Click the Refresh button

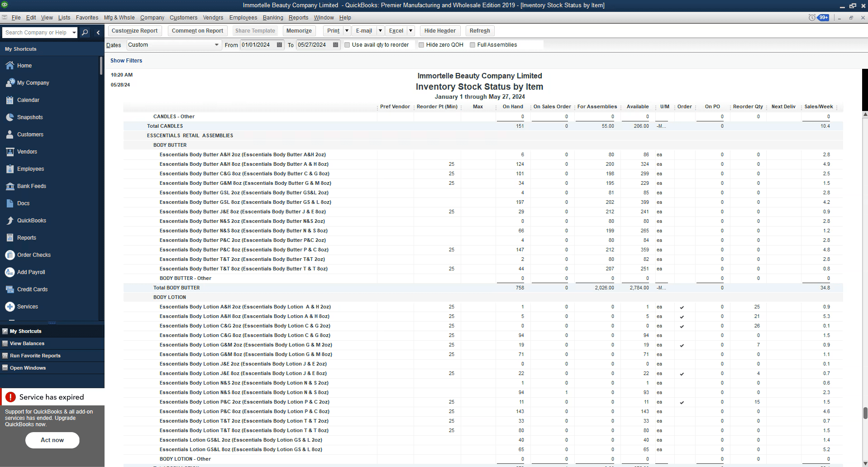click(480, 31)
